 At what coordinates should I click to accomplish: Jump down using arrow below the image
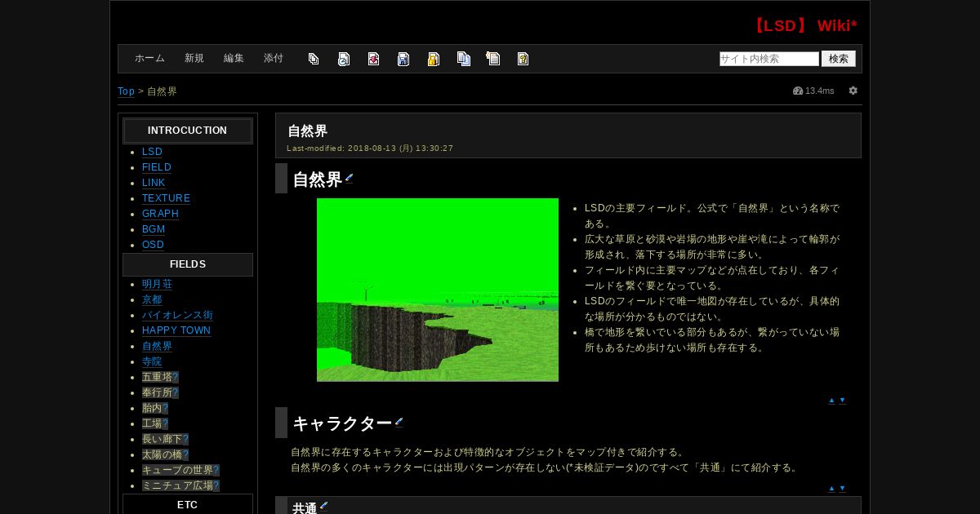[842, 401]
